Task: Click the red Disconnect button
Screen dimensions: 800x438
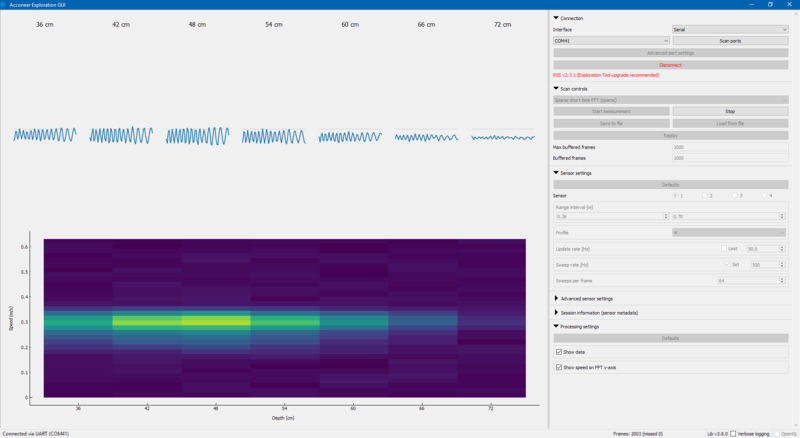Action: (x=670, y=65)
